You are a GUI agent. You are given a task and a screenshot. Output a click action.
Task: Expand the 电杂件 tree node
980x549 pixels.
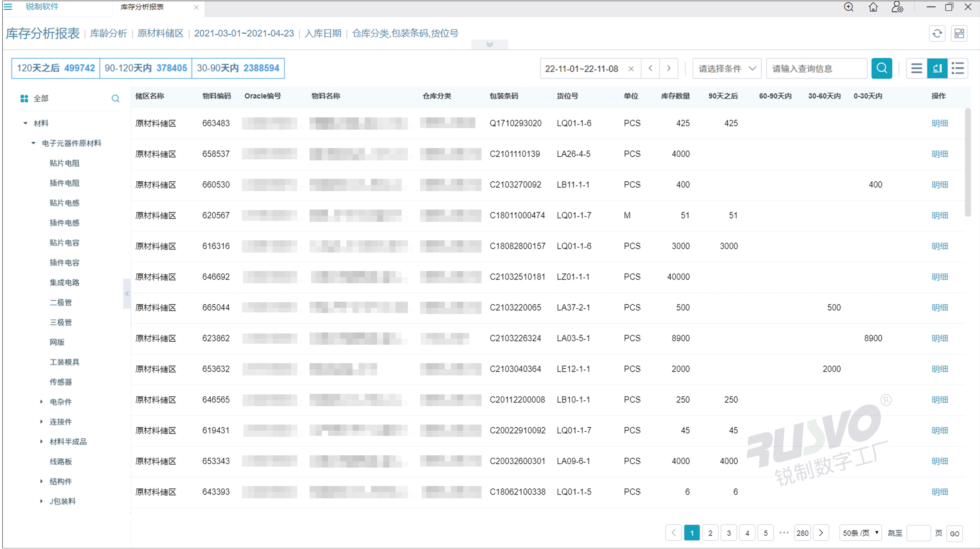[x=41, y=402]
